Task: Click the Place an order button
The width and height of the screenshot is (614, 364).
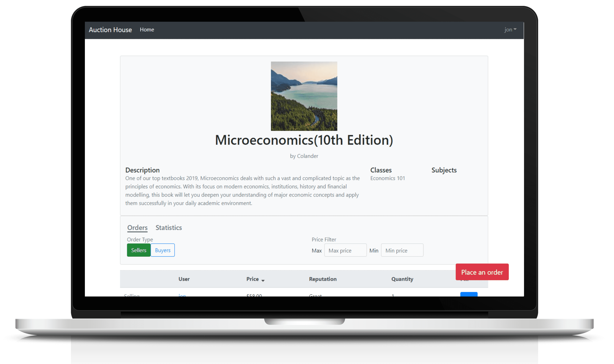Action: click(482, 272)
